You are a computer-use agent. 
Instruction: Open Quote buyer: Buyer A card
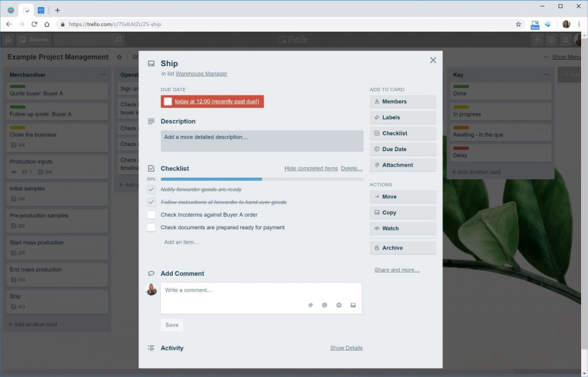(x=57, y=91)
